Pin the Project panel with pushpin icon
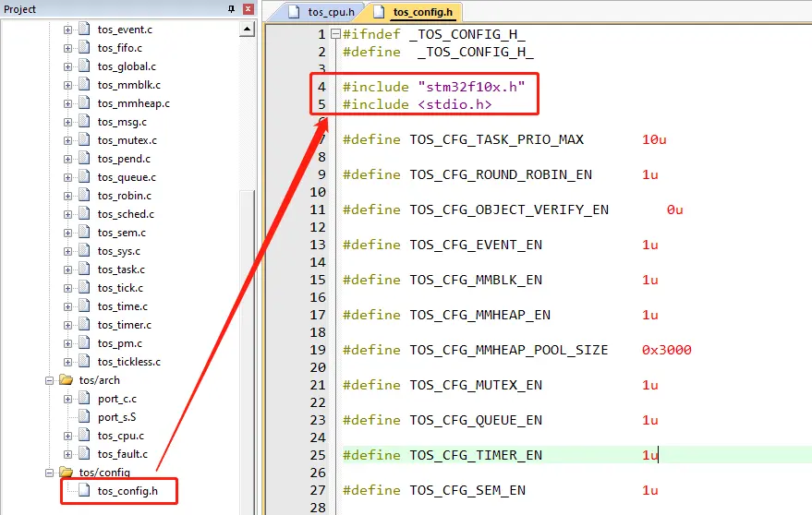 tap(232, 9)
